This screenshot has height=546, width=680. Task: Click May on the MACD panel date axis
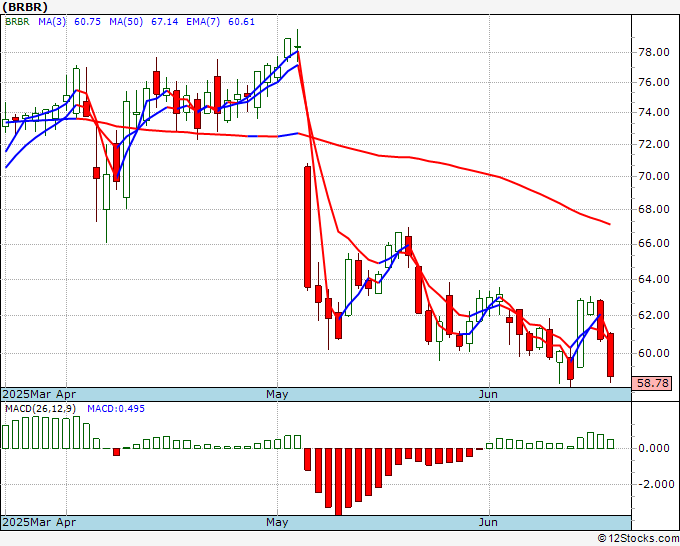click(x=277, y=522)
